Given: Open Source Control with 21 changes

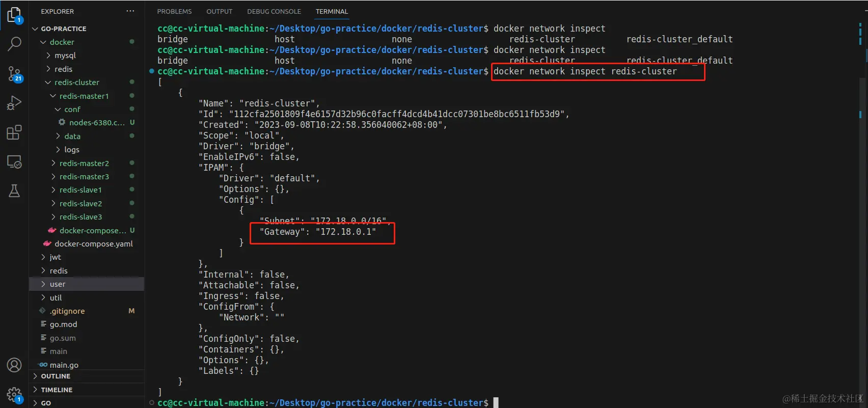Looking at the screenshot, I should click(14, 74).
